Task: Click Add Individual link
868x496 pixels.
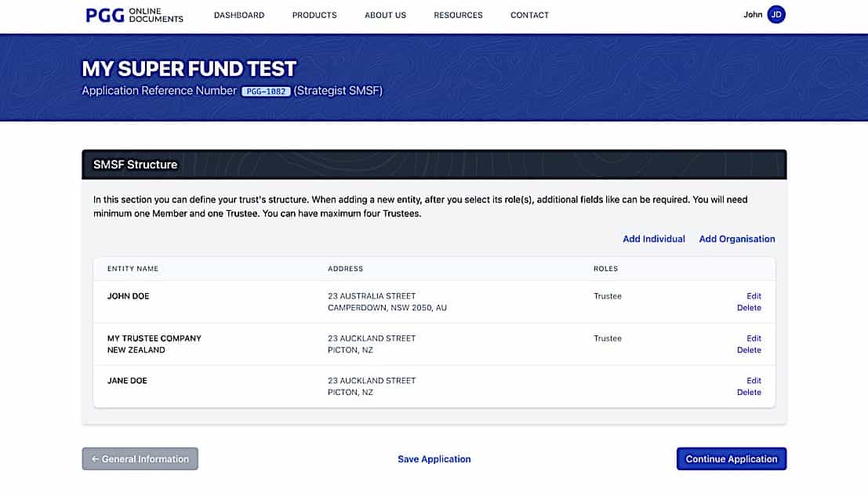Action: click(x=654, y=239)
